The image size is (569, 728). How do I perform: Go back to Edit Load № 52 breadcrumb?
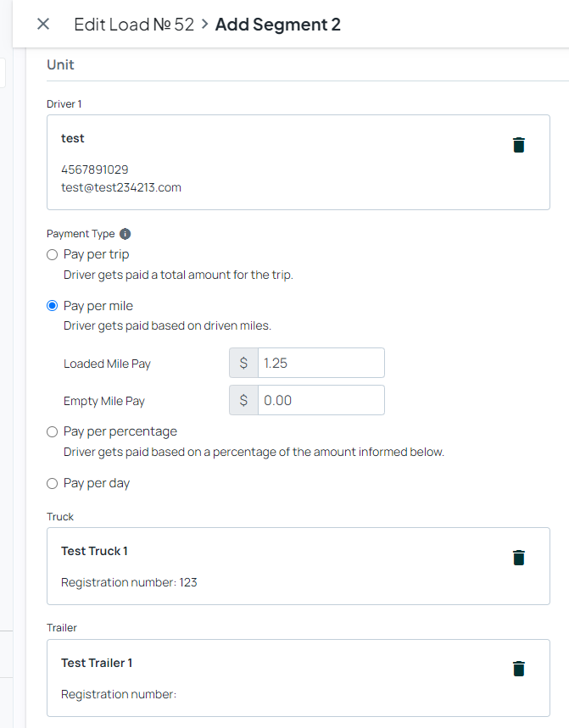pyautogui.click(x=134, y=24)
